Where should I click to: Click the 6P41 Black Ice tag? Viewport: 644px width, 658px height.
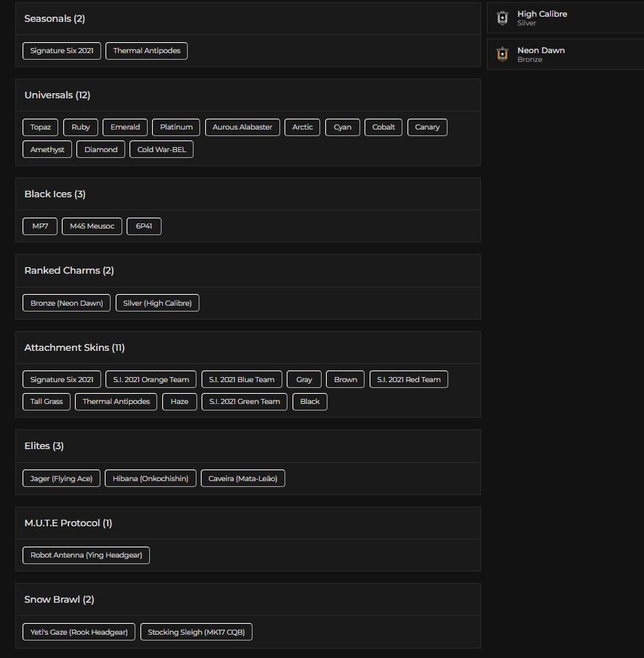pos(144,226)
